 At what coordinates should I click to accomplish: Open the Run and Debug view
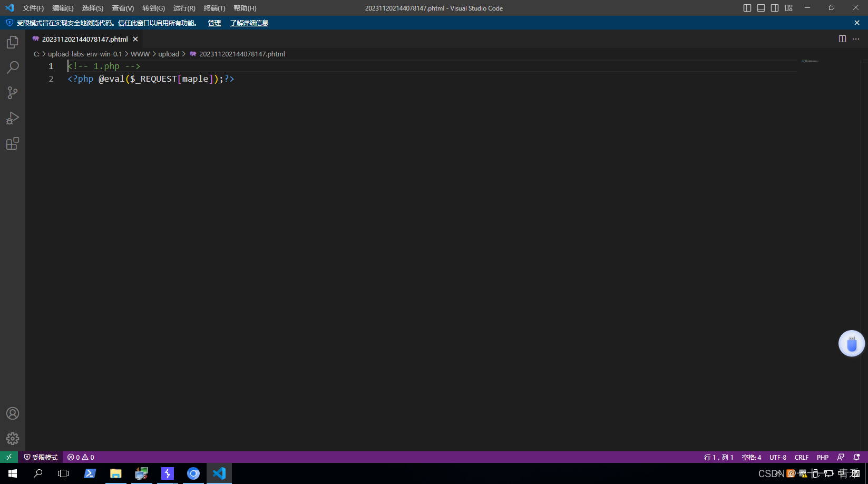(13, 118)
